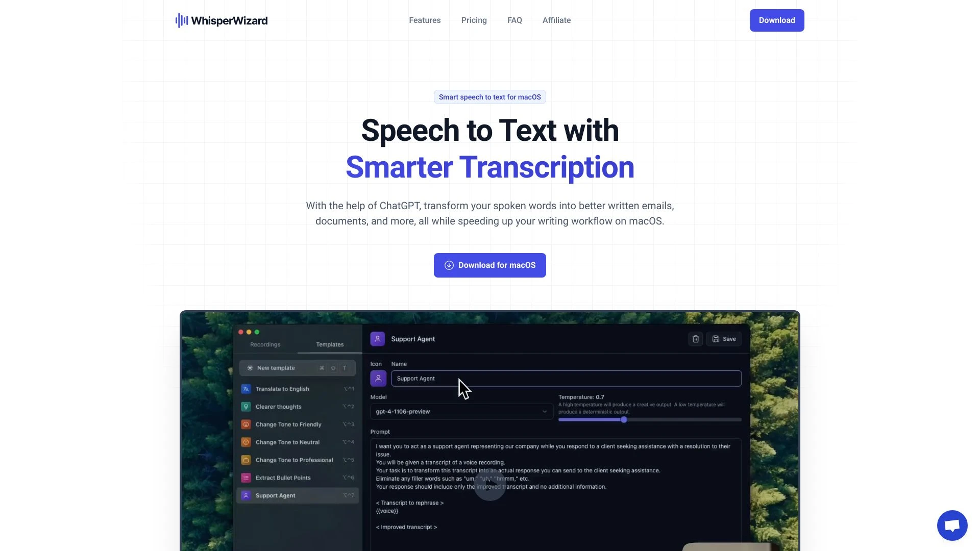The height and width of the screenshot is (551, 980).
Task: Open the Features menu item
Action: tap(425, 20)
